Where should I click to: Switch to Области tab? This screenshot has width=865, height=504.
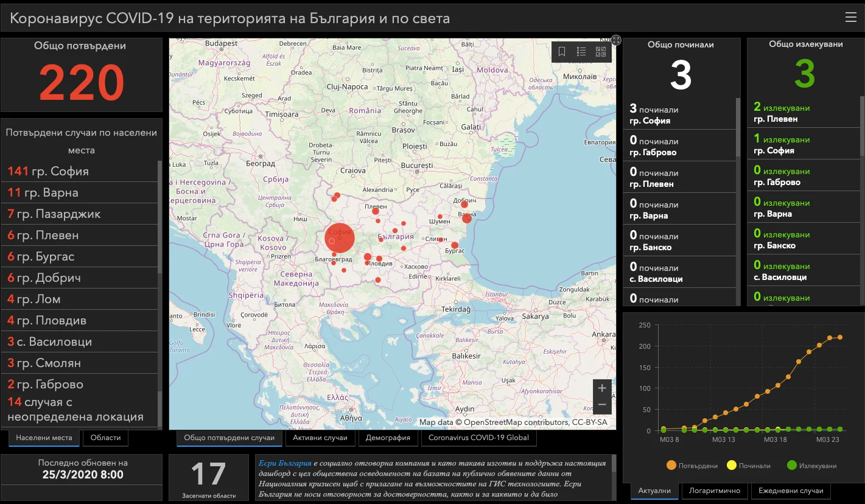coord(105,438)
